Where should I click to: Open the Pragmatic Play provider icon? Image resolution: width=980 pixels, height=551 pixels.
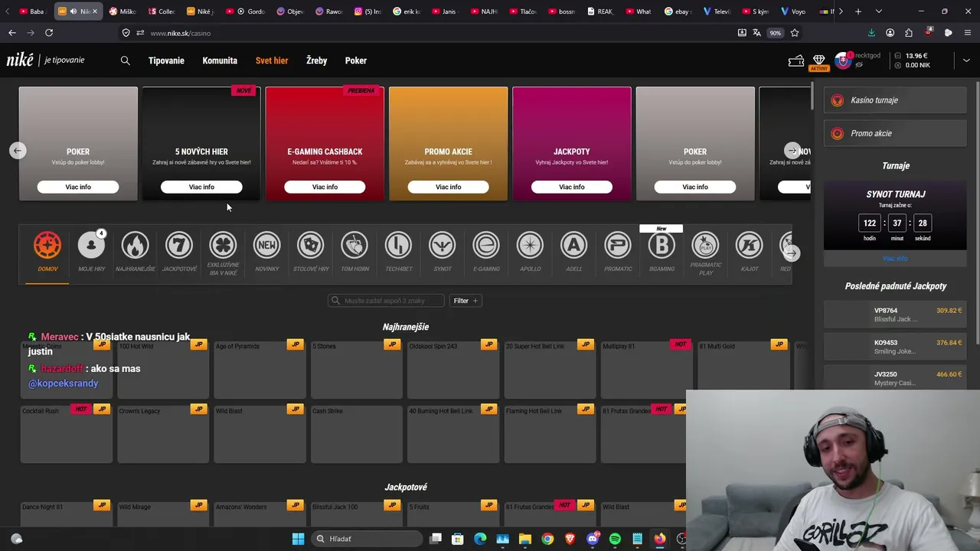coord(705,245)
